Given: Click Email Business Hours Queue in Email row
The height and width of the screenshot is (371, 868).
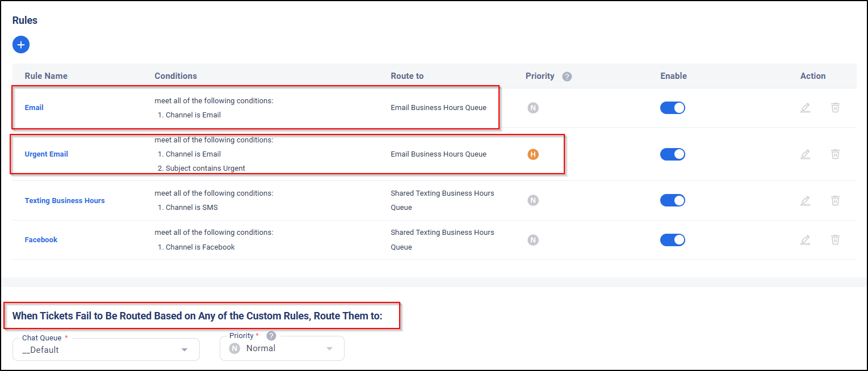Looking at the screenshot, I should tap(438, 108).
